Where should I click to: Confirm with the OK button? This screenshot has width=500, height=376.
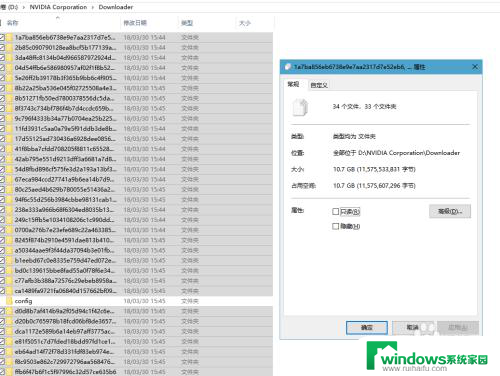367,328
